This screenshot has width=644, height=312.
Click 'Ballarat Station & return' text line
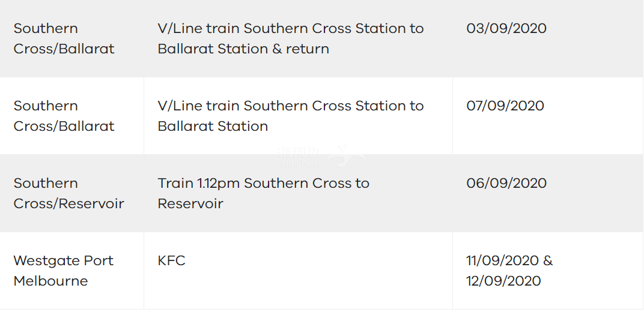click(243, 49)
